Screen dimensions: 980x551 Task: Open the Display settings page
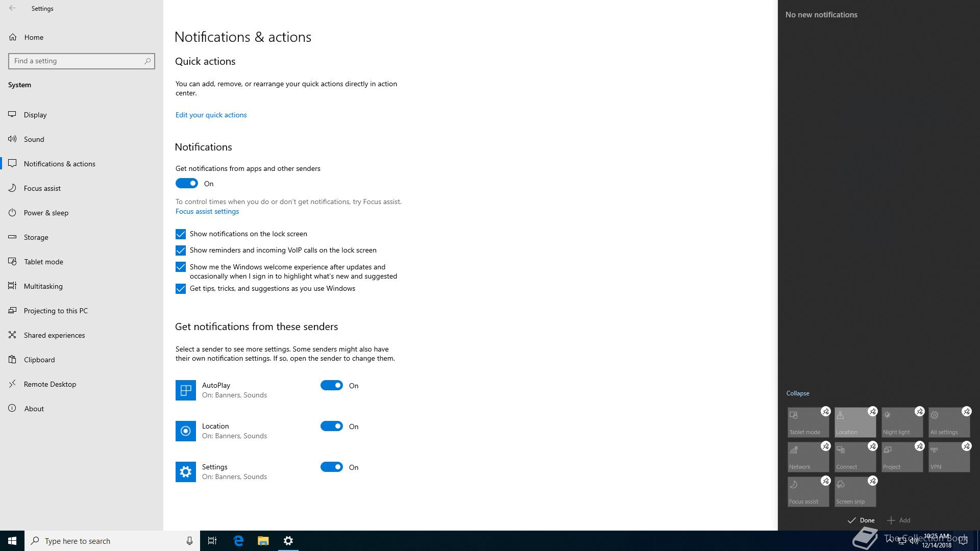[82, 115]
